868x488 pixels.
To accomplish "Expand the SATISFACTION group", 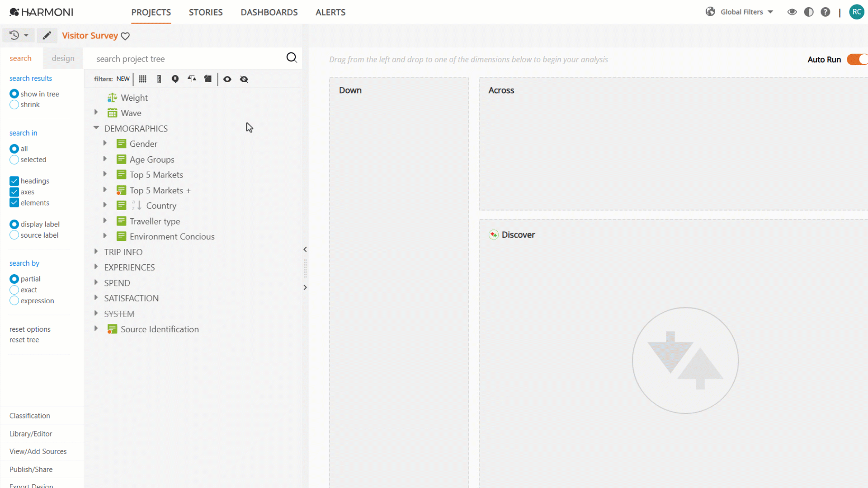I will point(96,297).
